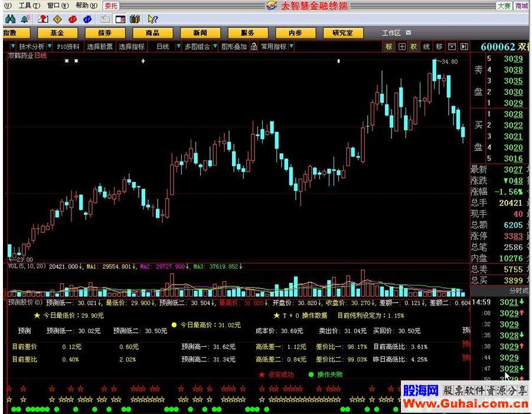Image resolution: width=532 pixels, height=414 pixels.
Task: Click the crosshair grid icon
Action: click(402, 47)
